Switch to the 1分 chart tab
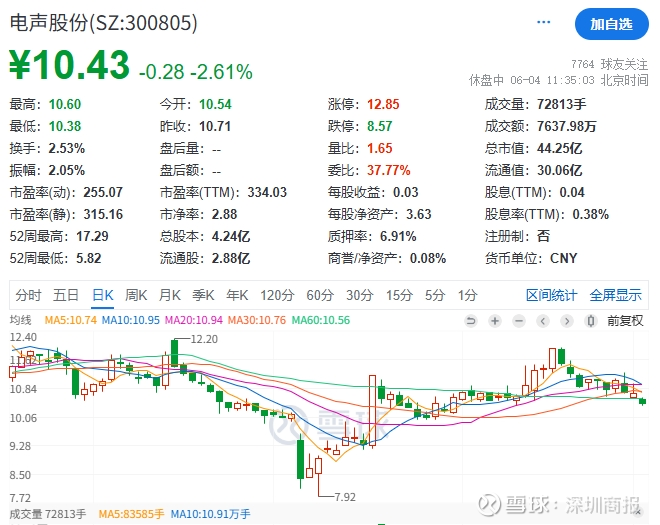Screen dimensions: 660x525 [x=467, y=295]
